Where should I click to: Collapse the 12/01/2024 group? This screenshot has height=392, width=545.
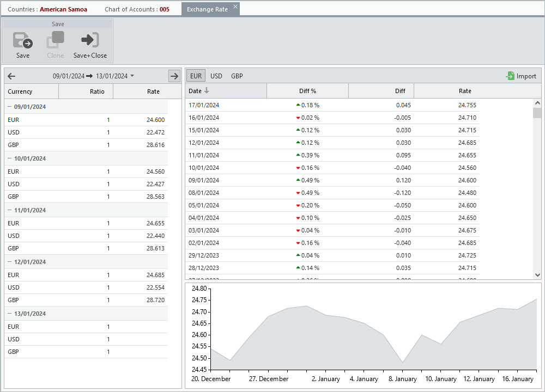click(10, 262)
